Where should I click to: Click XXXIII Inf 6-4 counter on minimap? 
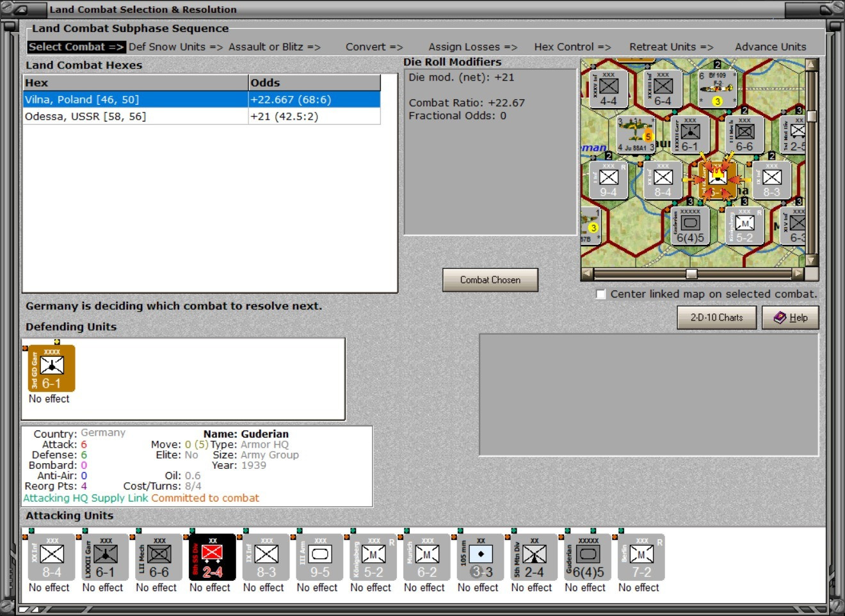[662, 88]
